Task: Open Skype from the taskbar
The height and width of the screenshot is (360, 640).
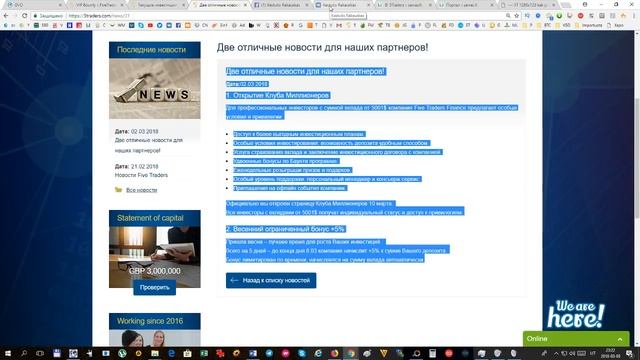Action: 302,353
